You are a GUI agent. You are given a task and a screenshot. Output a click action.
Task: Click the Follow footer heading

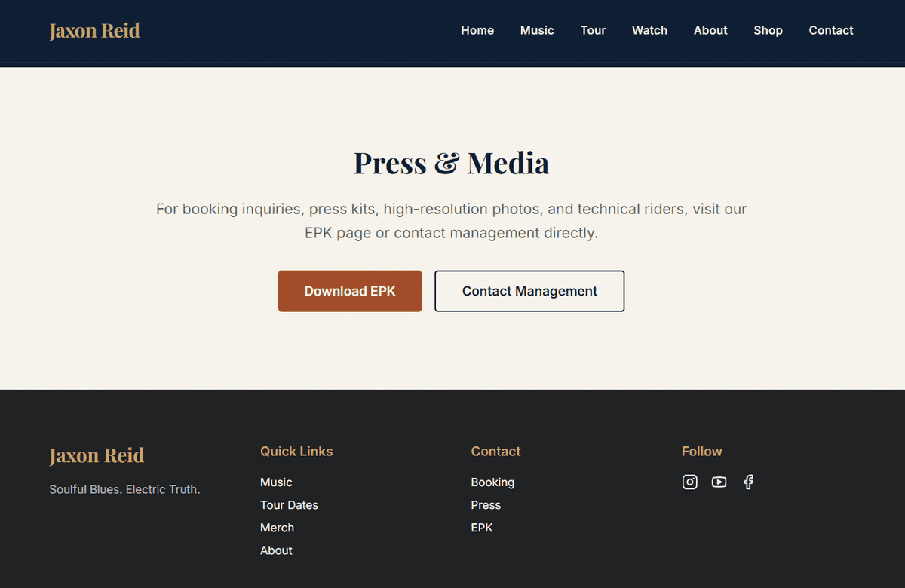point(702,452)
